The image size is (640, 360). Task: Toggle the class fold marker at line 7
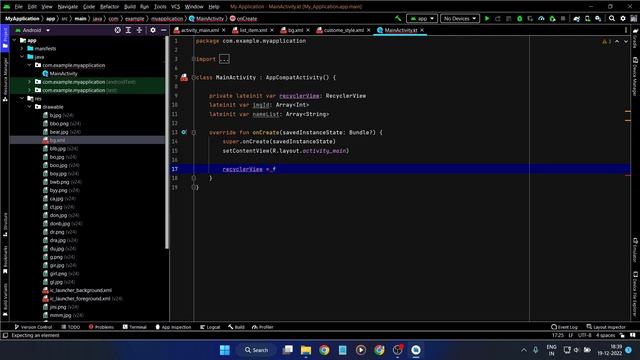193,77
